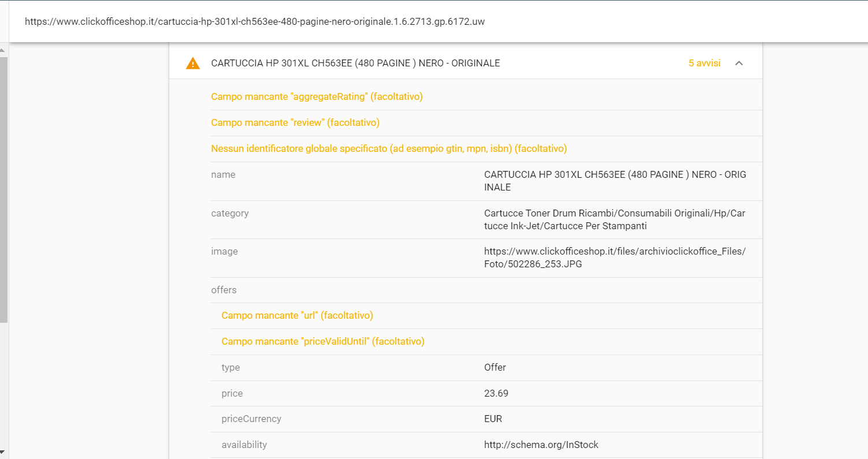Select the 'type' property label
Viewport: 868px width, 459px height.
click(x=231, y=368)
